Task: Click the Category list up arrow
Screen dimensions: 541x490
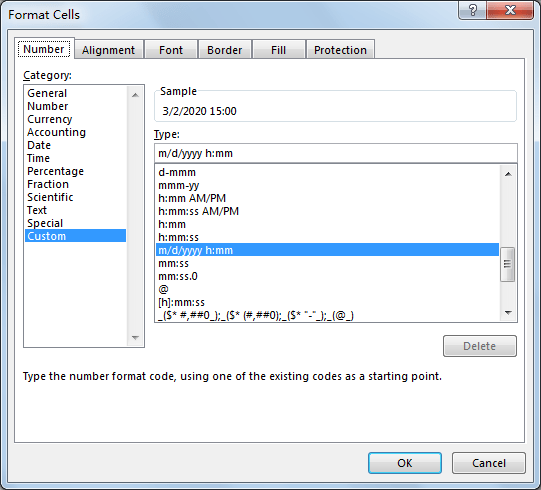Action: pos(135,95)
